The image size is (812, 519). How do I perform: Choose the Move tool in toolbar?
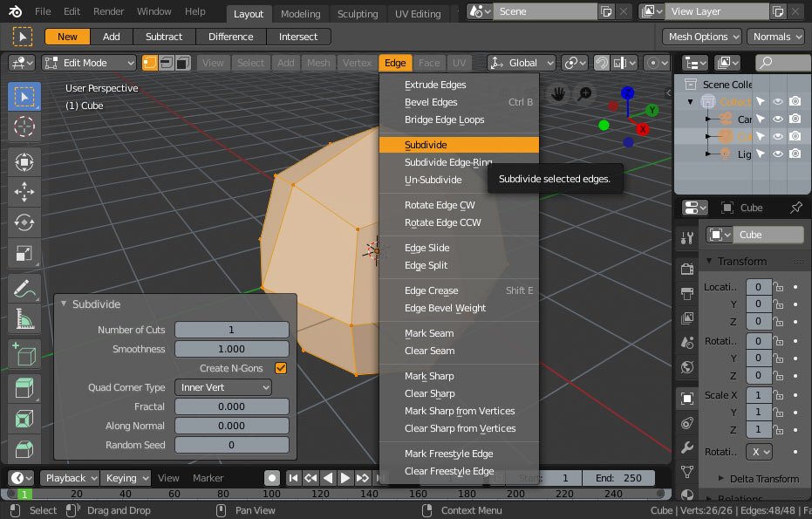point(24,192)
